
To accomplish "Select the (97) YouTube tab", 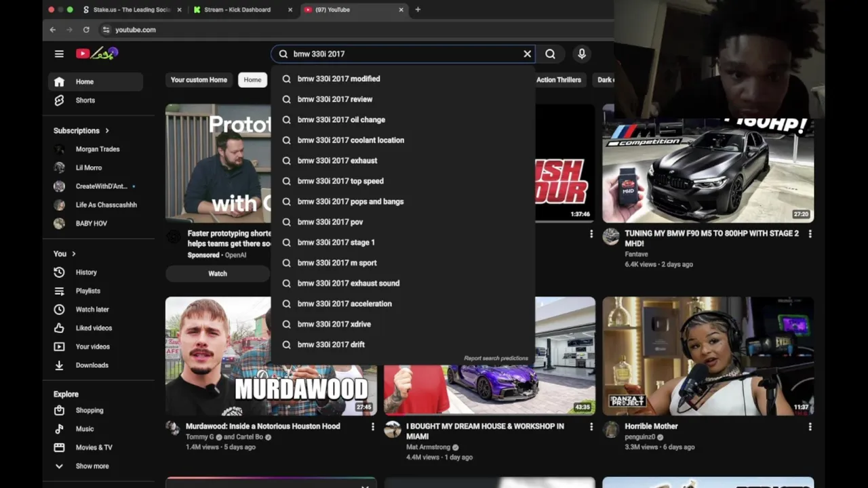I will 353,9.
